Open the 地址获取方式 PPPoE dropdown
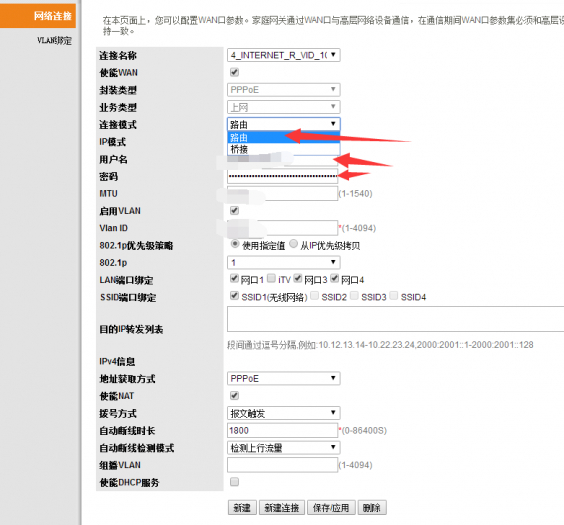The image size is (564, 525). pos(283,378)
